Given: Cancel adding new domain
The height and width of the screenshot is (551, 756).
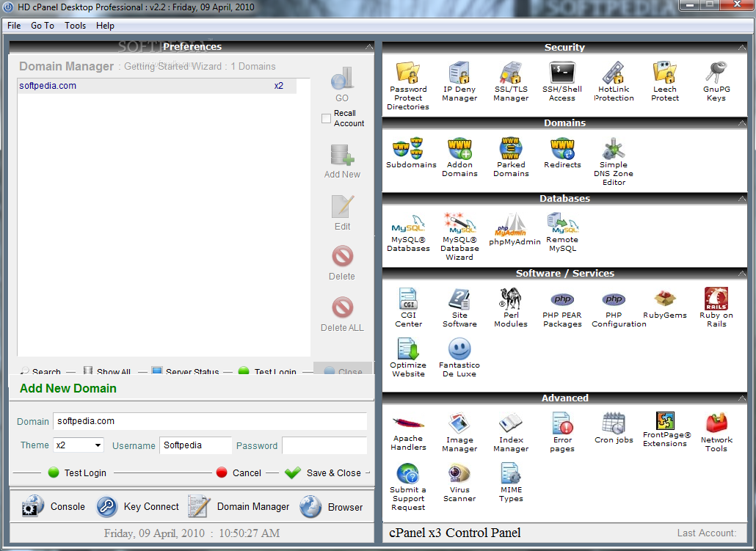Looking at the screenshot, I should click(x=239, y=473).
